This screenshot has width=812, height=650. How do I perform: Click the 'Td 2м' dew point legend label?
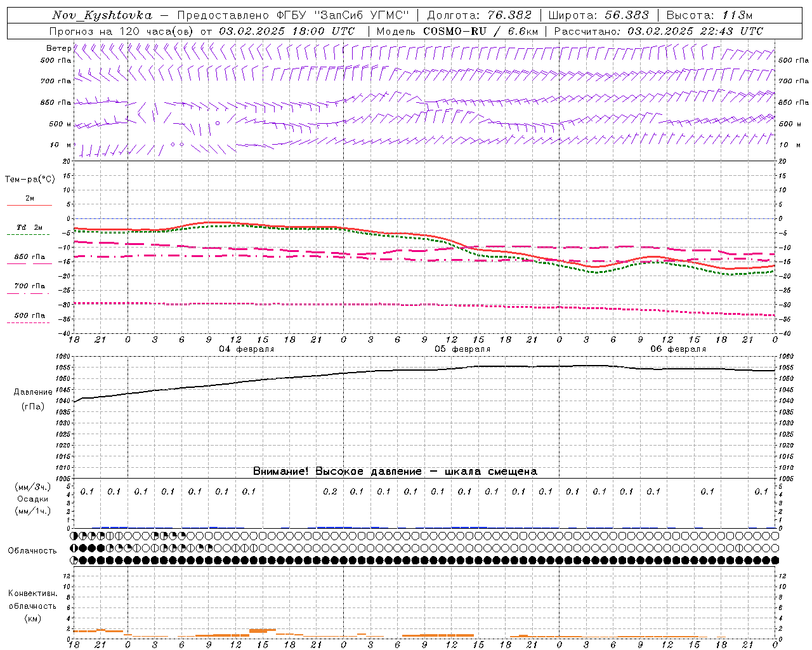click(x=30, y=227)
